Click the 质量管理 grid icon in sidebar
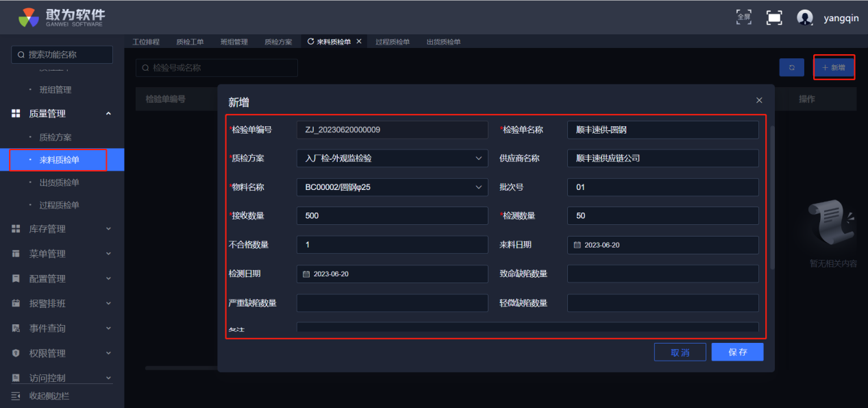This screenshot has width=868, height=408. pyautogui.click(x=16, y=114)
